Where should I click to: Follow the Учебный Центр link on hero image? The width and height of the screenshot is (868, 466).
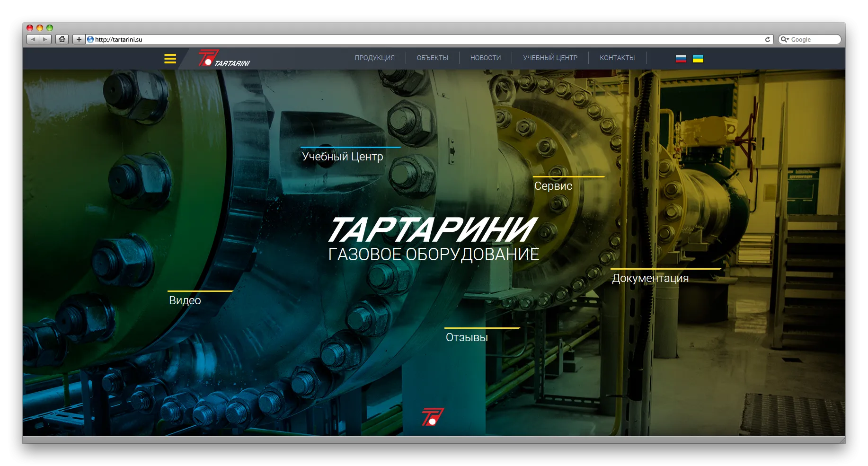(343, 157)
